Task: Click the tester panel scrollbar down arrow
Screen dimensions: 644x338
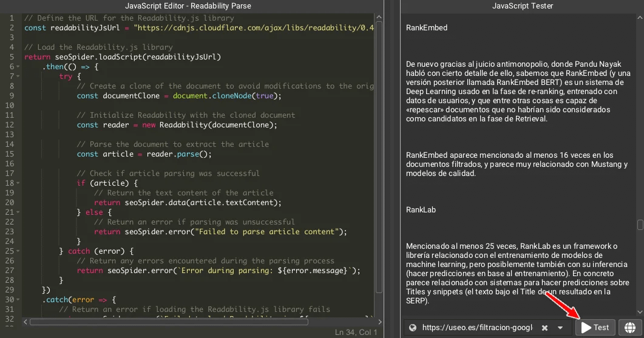Action: pyautogui.click(x=640, y=312)
